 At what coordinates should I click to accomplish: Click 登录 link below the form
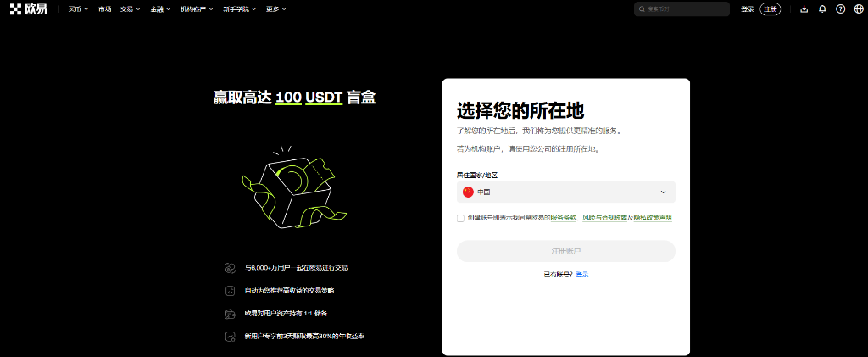point(582,275)
